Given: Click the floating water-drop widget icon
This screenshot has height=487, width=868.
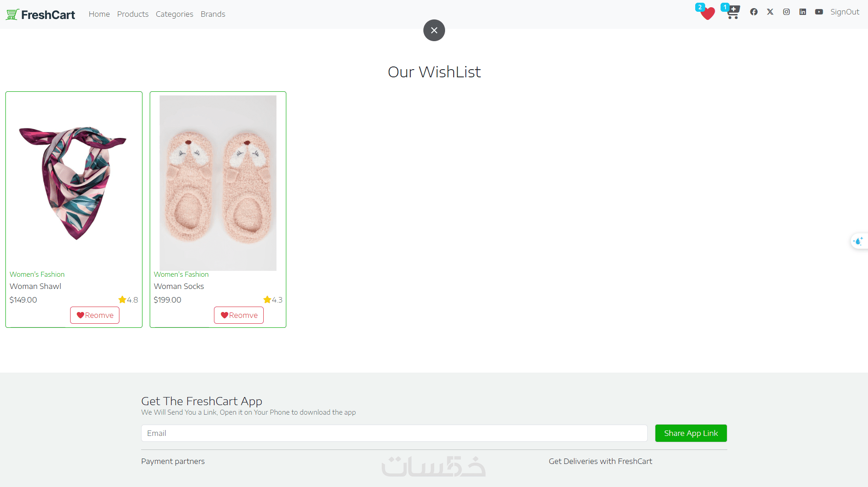Looking at the screenshot, I should click(858, 241).
